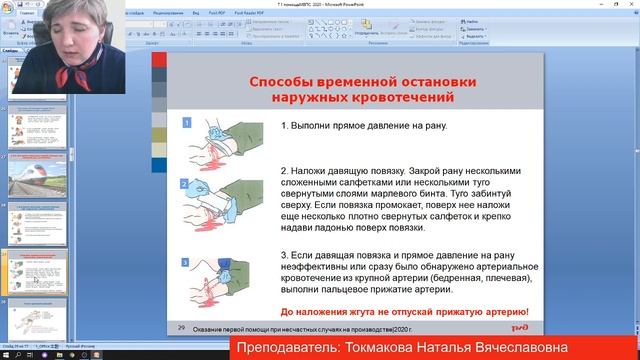Open Windows Start menu

(6, 355)
